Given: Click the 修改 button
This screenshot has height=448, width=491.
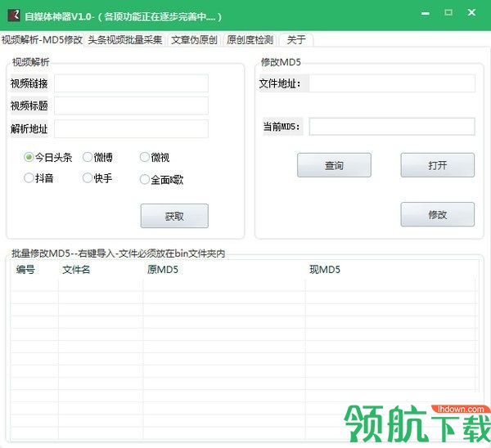Looking at the screenshot, I should (438, 214).
